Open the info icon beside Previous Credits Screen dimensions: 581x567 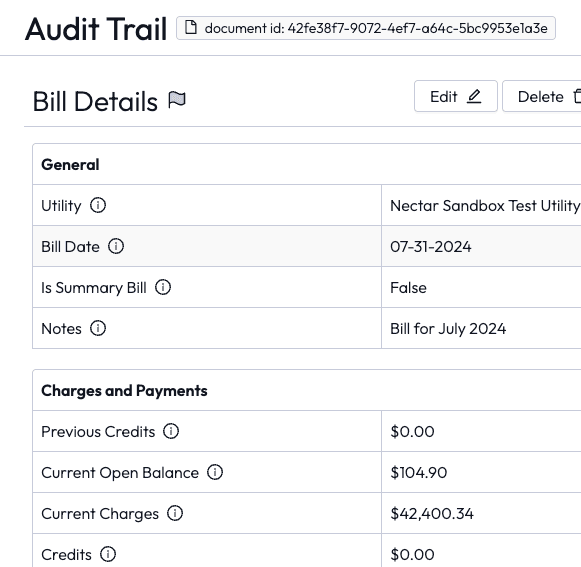pos(171,431)
